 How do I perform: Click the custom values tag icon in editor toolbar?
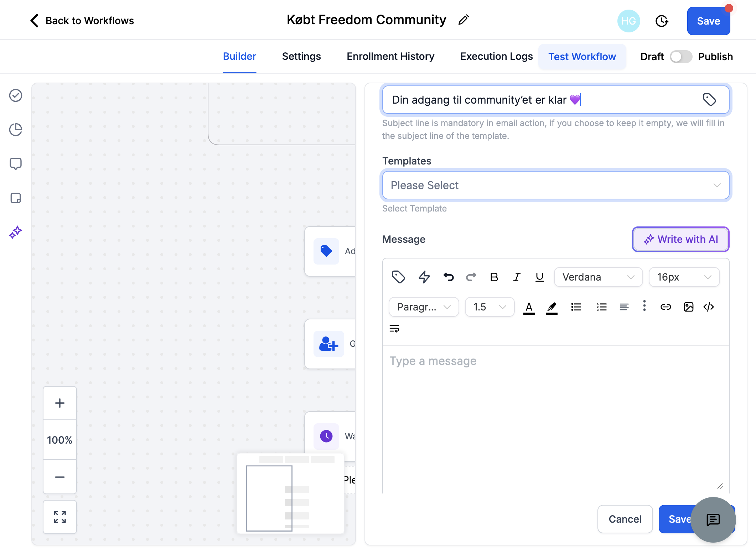[x=398, y=277]
